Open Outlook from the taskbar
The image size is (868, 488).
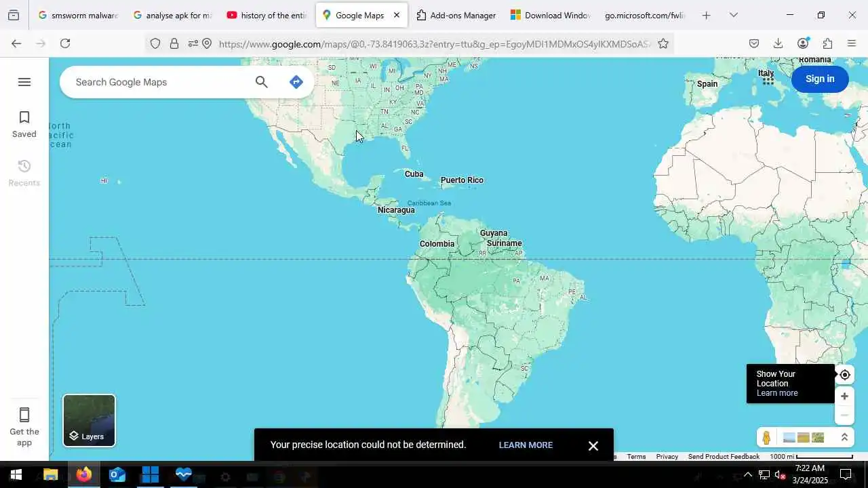(117, 474)
